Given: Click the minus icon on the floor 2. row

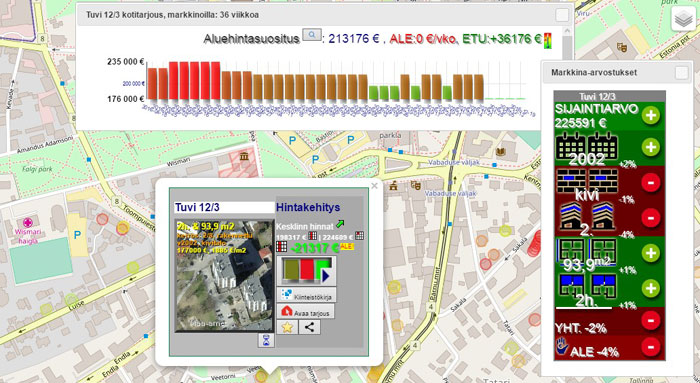Looking at the screenshot, I should [650, 218].
